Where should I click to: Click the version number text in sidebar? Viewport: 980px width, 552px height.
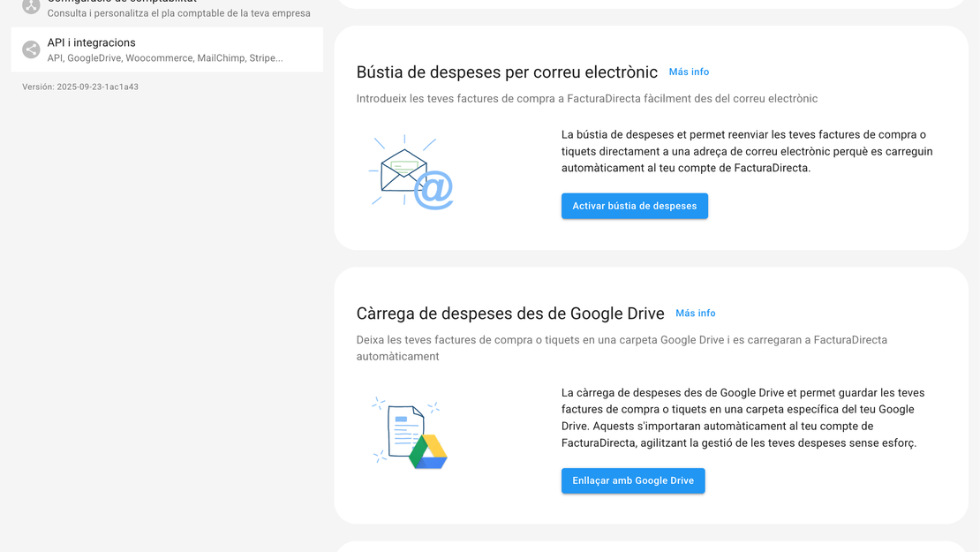(80, 87)
